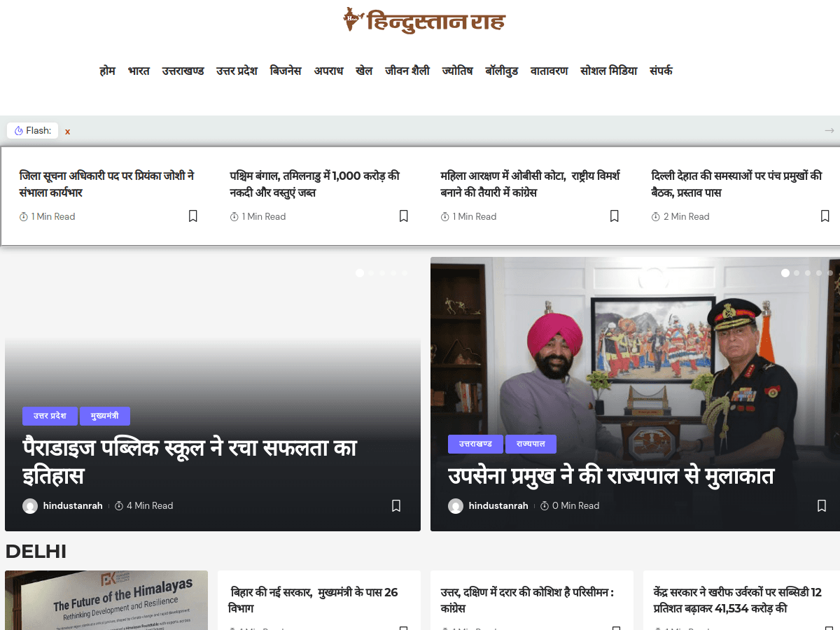The height and width of the screenshot is (630, 840).
Task: Click hindustanrah avatar on उपसेना प्रमुख story
Action: pos(456,506)
